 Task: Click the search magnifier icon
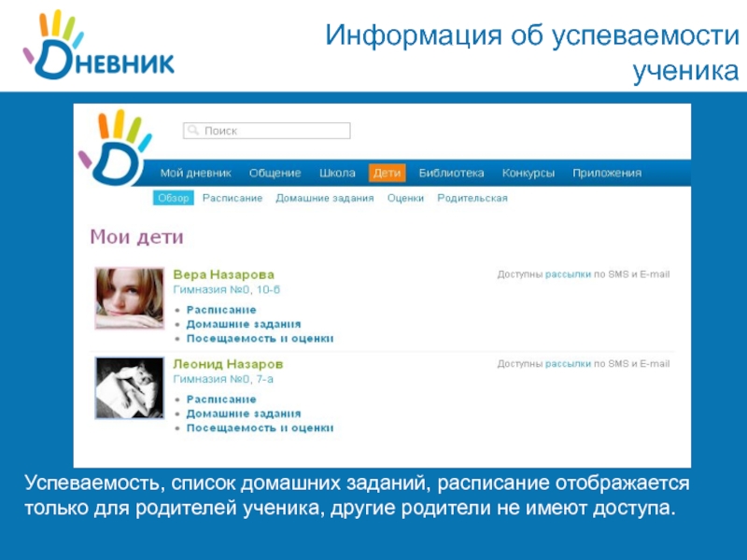[x=193, y=132]
